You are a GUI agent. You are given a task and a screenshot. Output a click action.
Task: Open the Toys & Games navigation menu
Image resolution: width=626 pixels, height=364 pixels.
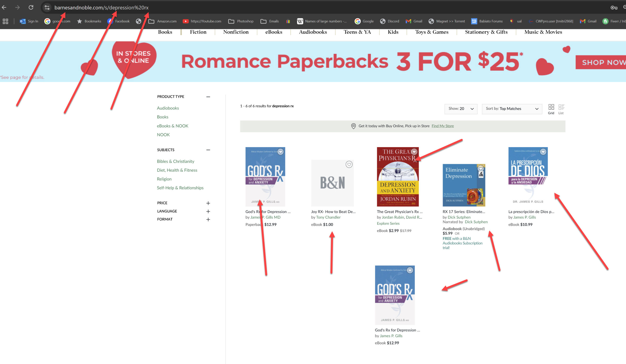point(432,32)
